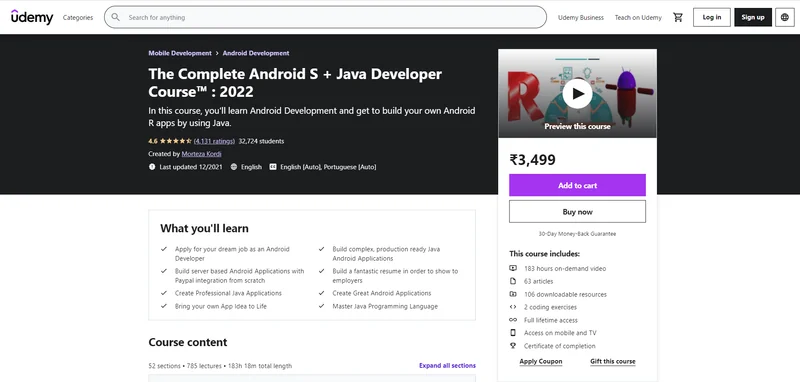Click the downloadable resources icon
This screenshot has width=800, height=382.
click(513, 294)
